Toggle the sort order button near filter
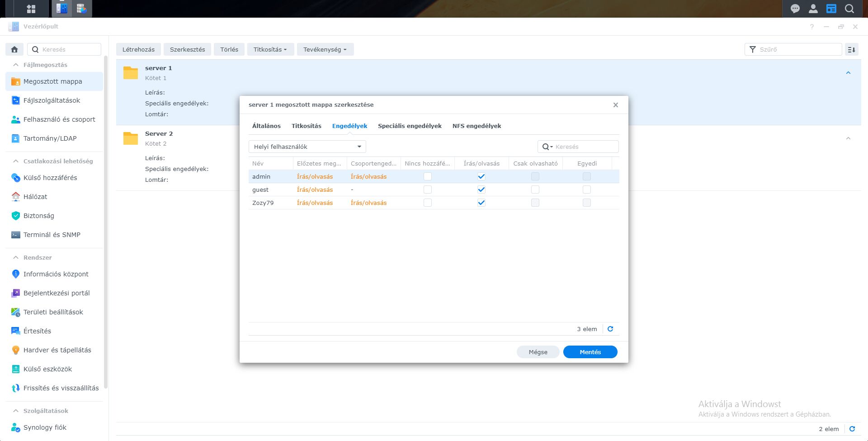868x441 pixels. pos(852,49)
